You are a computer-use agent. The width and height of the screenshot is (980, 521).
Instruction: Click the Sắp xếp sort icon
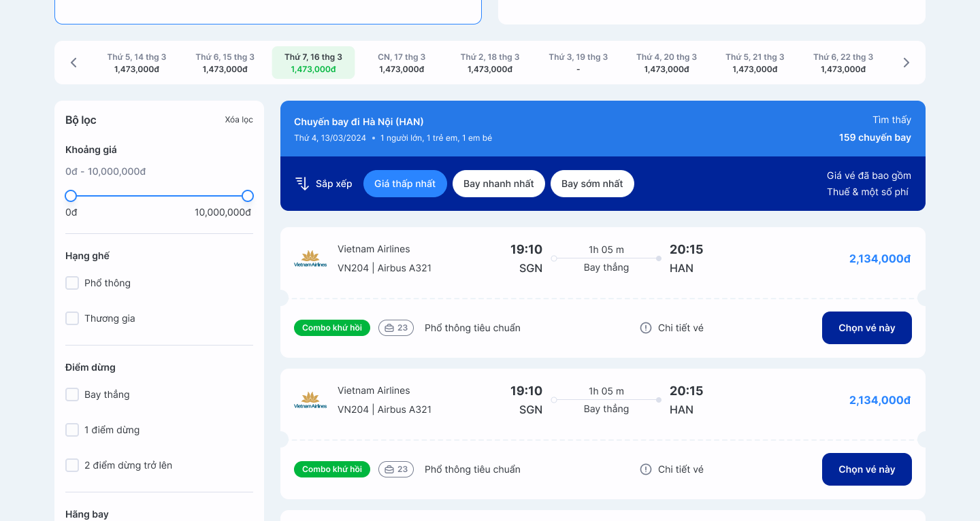(x=302, y=183)
